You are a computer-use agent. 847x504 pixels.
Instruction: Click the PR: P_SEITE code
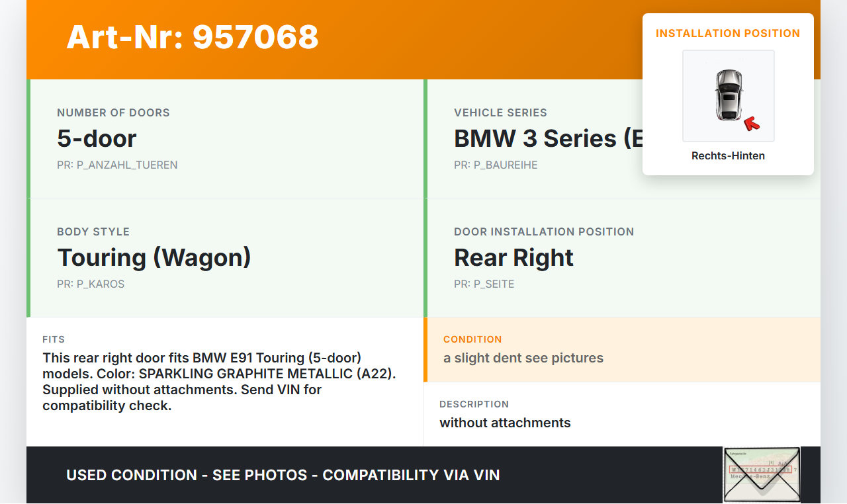click(484, 284)
